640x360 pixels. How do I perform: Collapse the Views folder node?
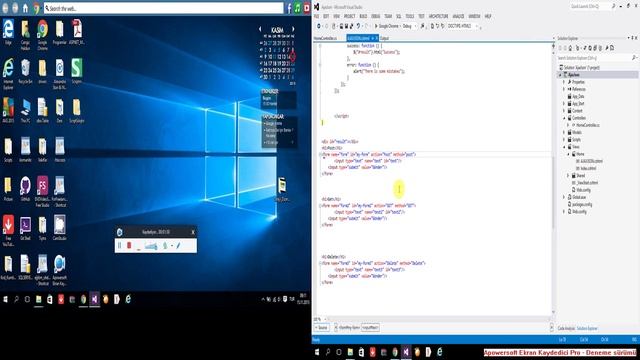pyautogui.click(x=564, y=147)
